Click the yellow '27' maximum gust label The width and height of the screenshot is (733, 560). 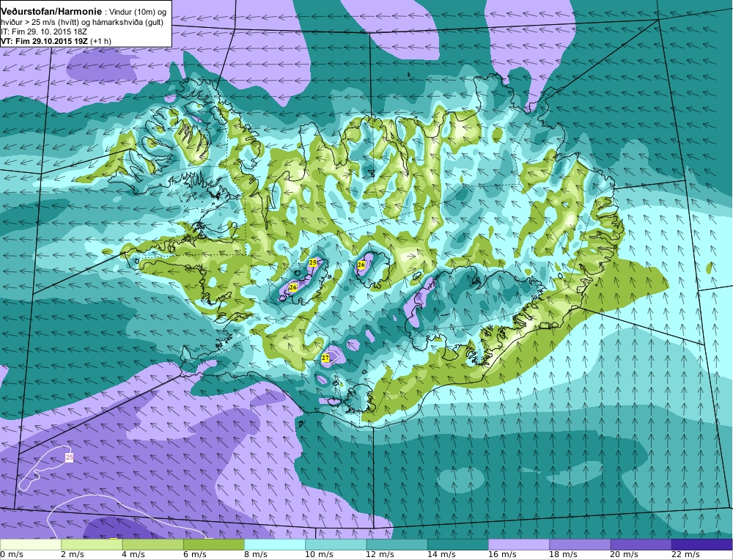coord(326,358)
